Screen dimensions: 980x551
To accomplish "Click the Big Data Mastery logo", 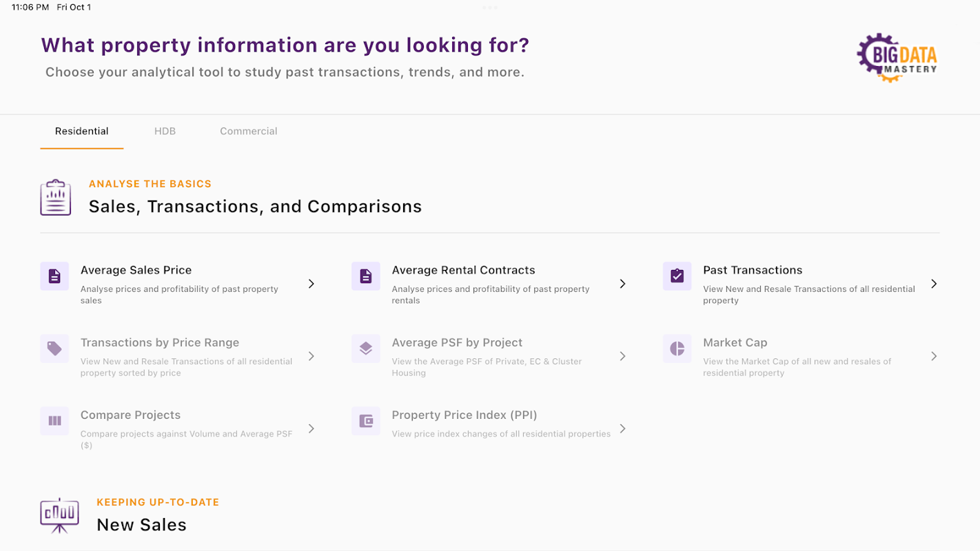I will coord(897,58).
